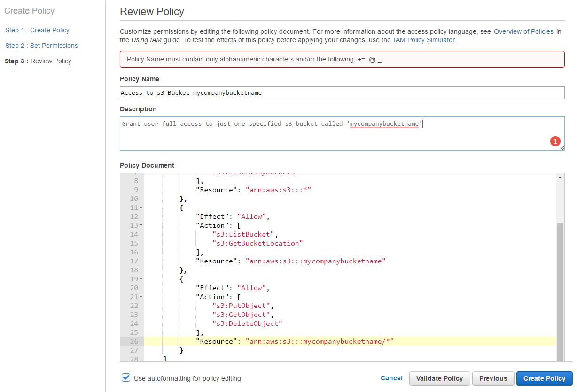Click the line 17 Resource ARN value
The image size is (577, 392).
point(315,261)
